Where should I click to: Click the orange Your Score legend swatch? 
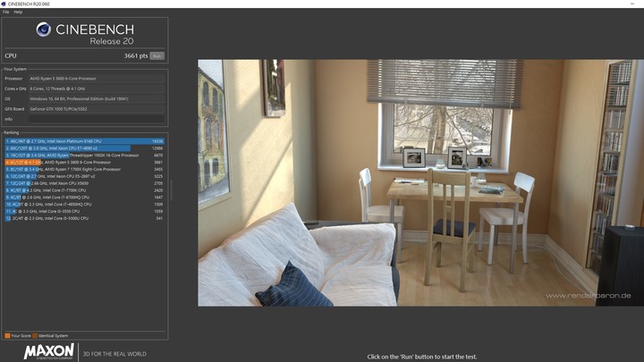click(x=7, y=336)
